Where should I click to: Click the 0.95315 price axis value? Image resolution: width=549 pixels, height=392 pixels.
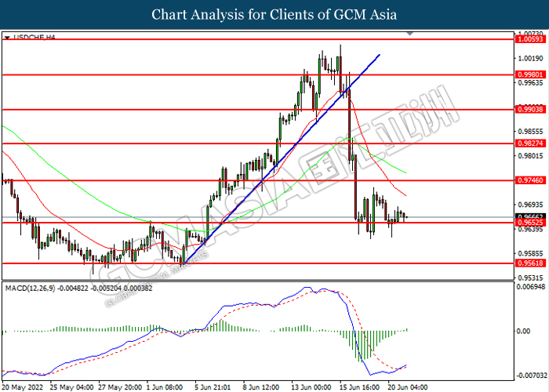tap(530, 278)
